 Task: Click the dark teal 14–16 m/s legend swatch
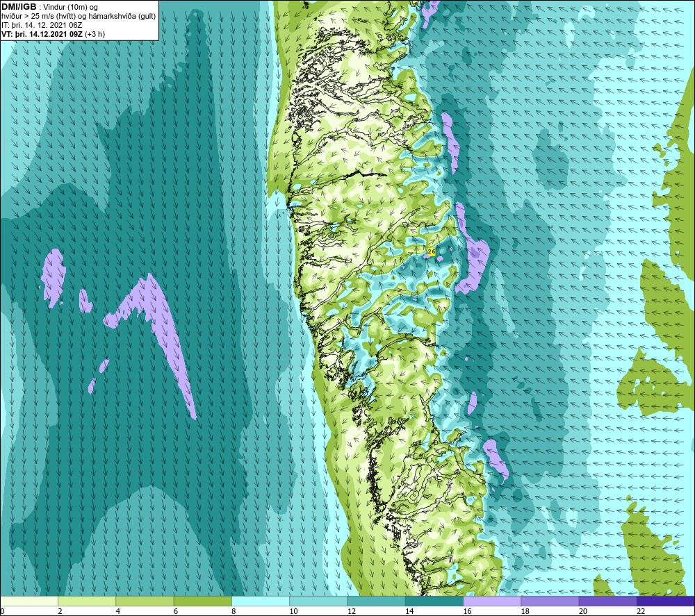(434, 601)
